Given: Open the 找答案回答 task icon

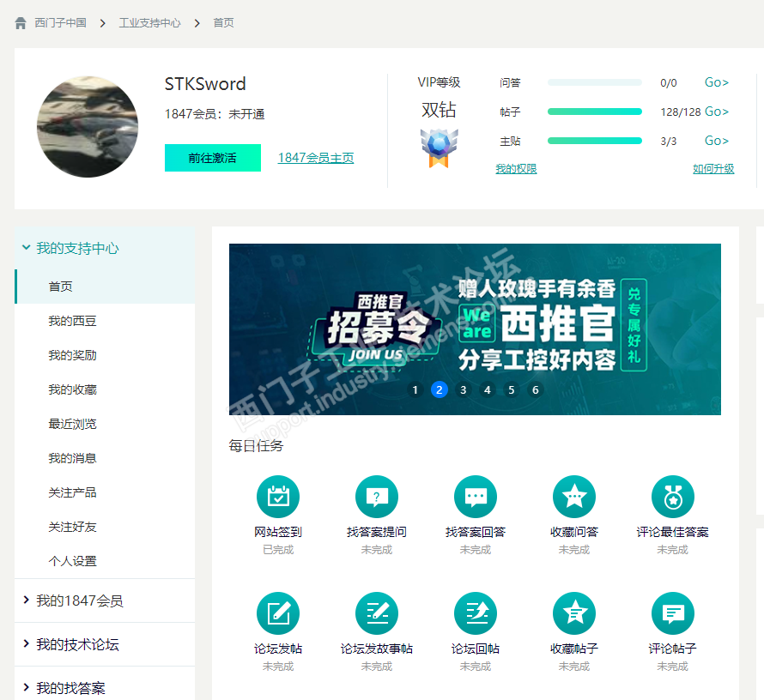Looking at the screenshot, I should coord(476,497).
